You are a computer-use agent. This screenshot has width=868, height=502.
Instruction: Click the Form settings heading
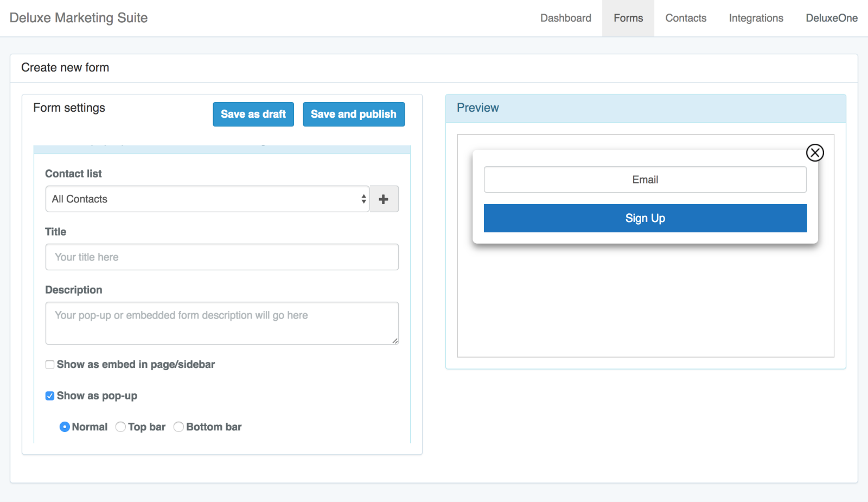[x=69, y=108]
